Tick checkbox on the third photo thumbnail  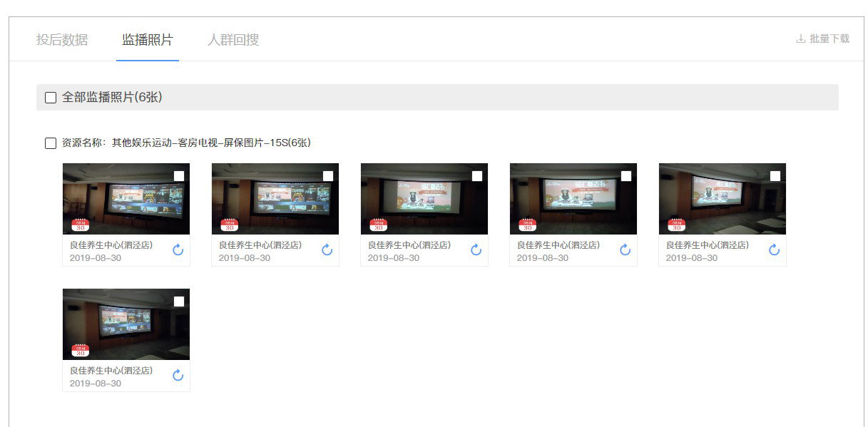click(477, 176)
